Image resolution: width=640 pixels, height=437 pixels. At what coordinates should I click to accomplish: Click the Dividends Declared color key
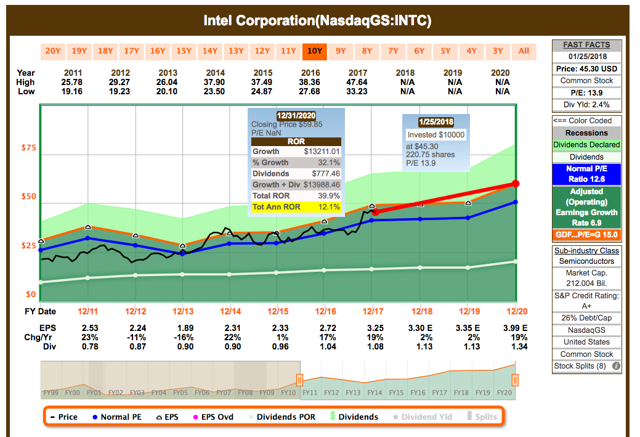pyautogui.click(x=587, y=145)
